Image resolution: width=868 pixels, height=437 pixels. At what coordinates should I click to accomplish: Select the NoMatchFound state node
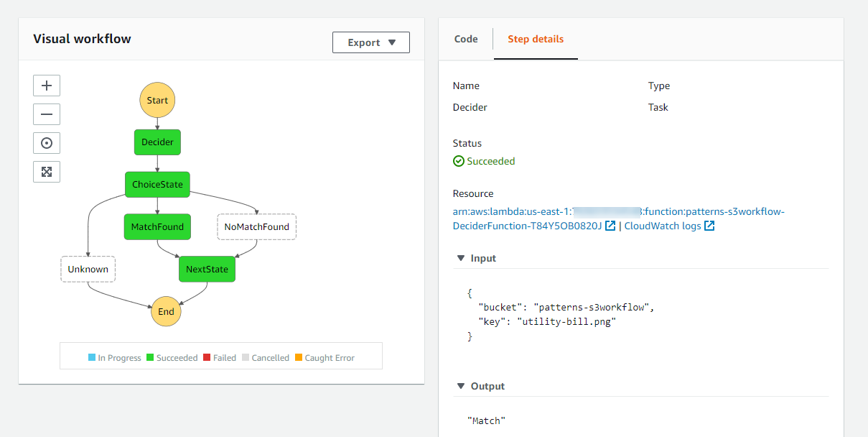[x=256, y=226]
